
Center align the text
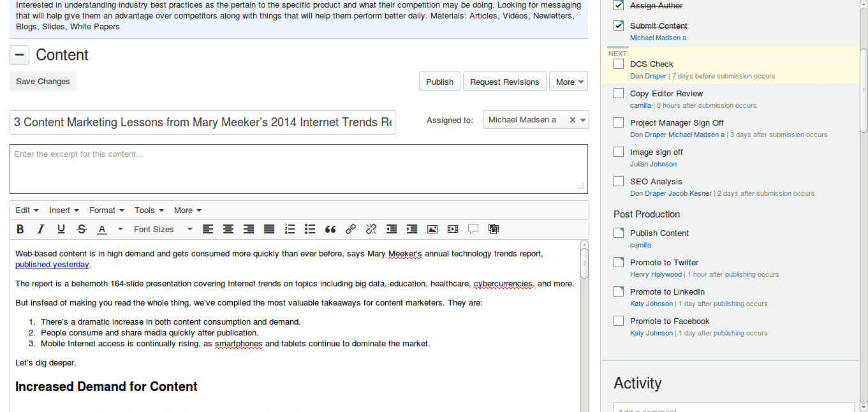click(228, 229)
